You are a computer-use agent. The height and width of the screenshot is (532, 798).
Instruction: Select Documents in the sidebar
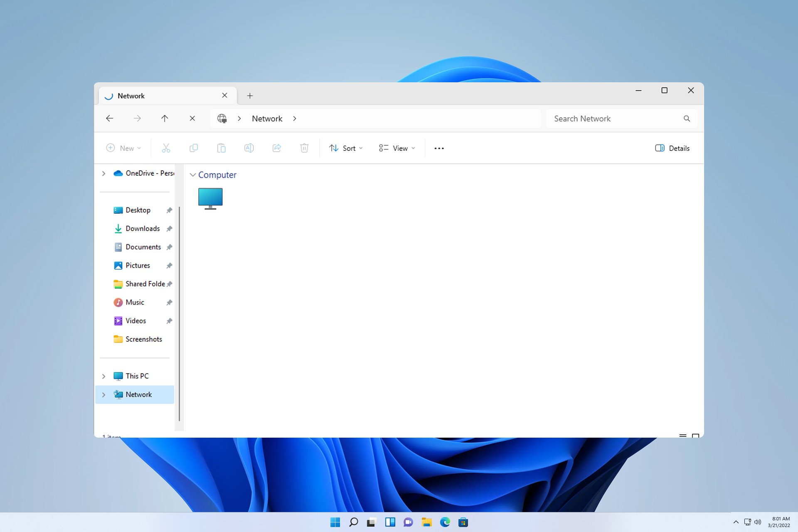click(x=143, y=246)
